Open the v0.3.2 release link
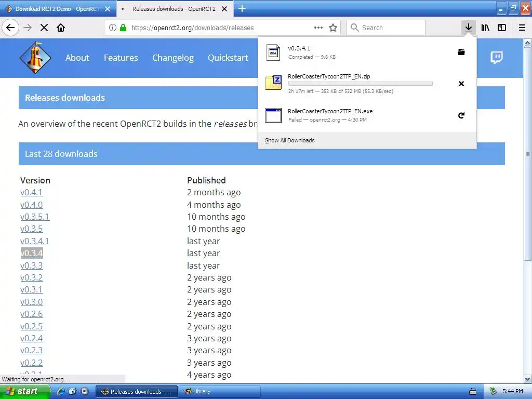This screenshot has height=399, width=532. [32, 277]
